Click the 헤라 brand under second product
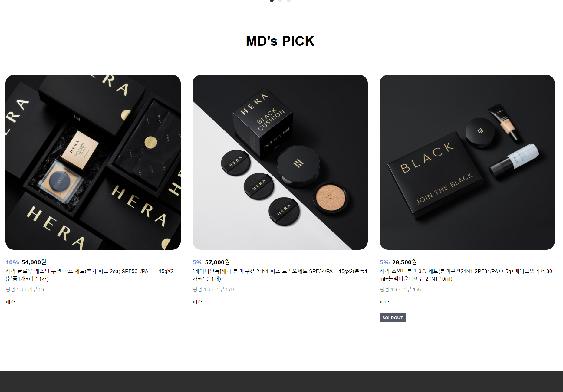563x392 pixels. tap(197, 302)
